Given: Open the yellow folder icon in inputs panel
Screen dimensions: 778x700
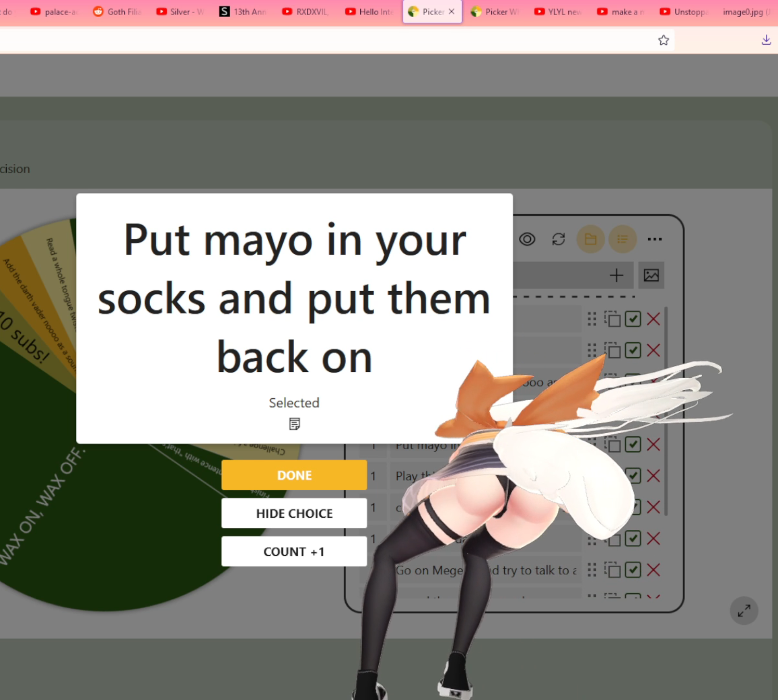Looking at the screenshot, I should pyautogui.click(x=590, y=239).
